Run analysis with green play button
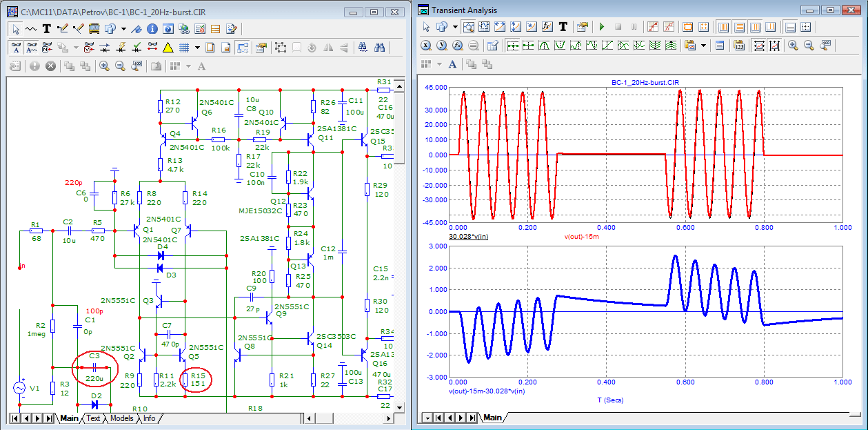The width and height of the screenshot is (868, 430). 602,27
